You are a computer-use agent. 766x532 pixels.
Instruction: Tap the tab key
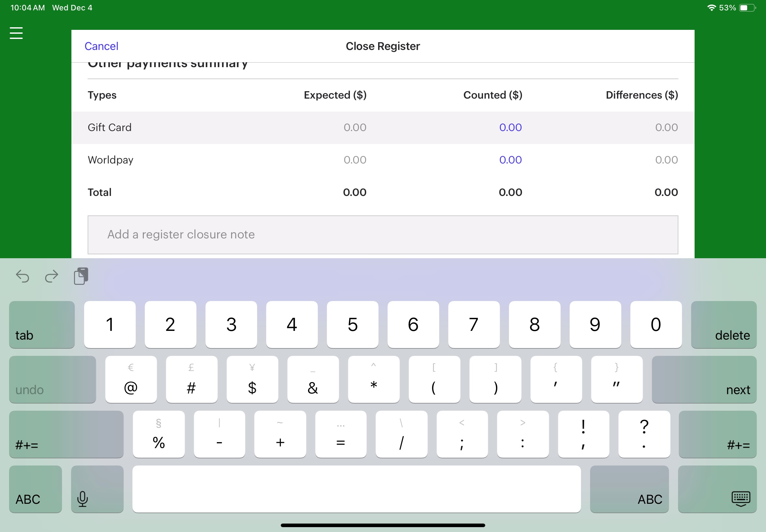(42, 325)
